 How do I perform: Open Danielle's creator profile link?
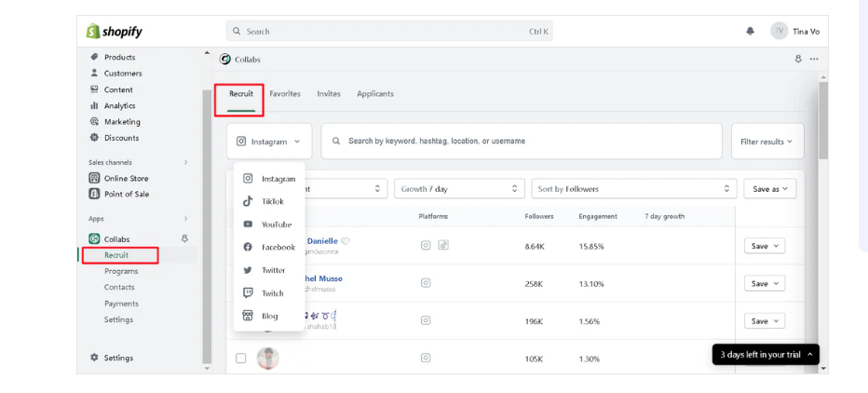tap(321, 241)
